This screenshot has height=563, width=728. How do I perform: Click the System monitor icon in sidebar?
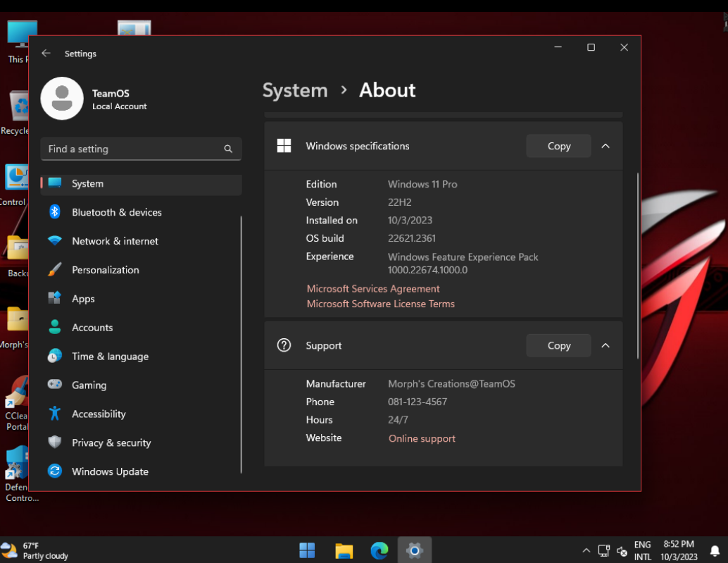pos(55,183)
